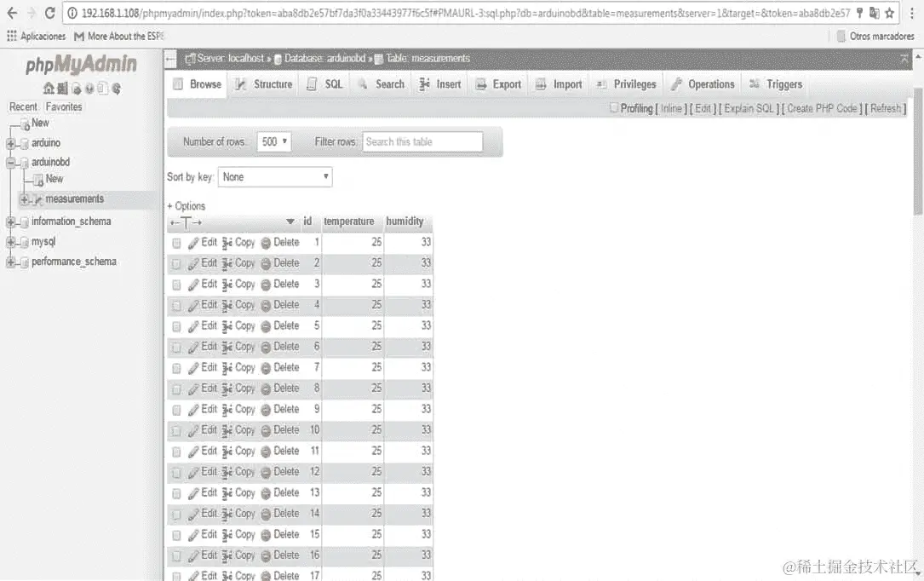Screen dimensions: 924x581
Task: Check the row 4 selection checkbox
Action: pyautogui.click(x=176, y=305)
